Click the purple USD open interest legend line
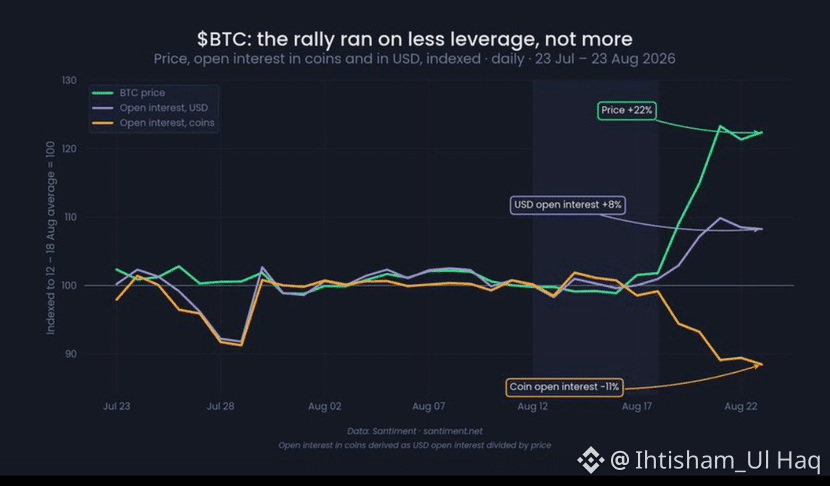830x486 pixels. [x=103, y=107]
